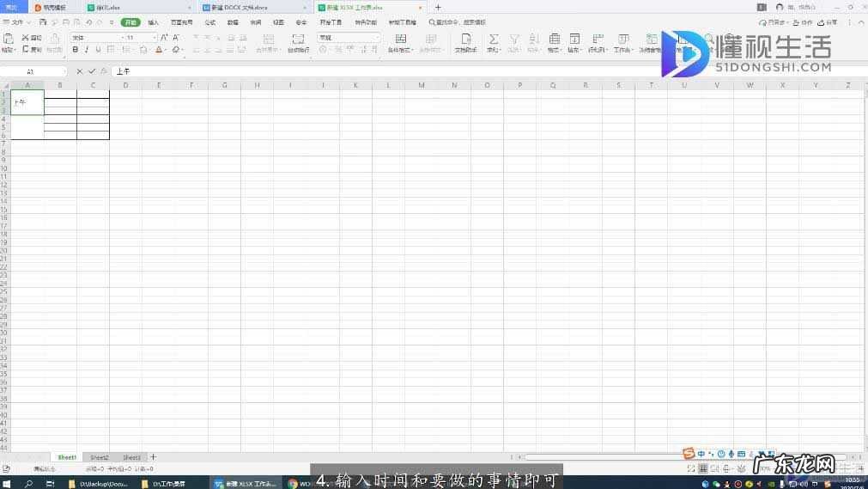Click the clear formatting eraser icon

pyautogui.click(x=176, y=49)
